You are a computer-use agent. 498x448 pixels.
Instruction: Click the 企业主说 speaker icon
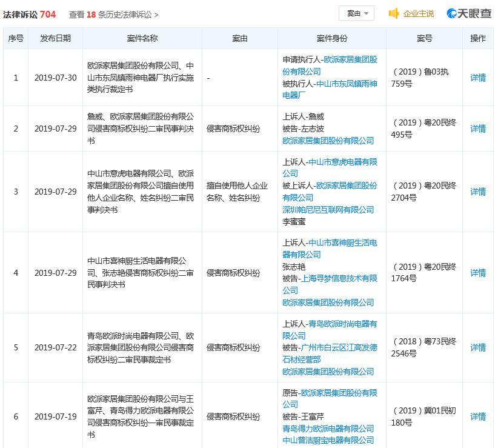tap(394, 13)
